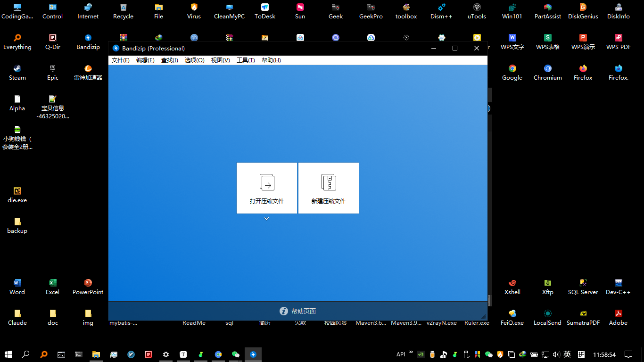
Task: Open the 文件(F) menu
Action: (120, 60)
